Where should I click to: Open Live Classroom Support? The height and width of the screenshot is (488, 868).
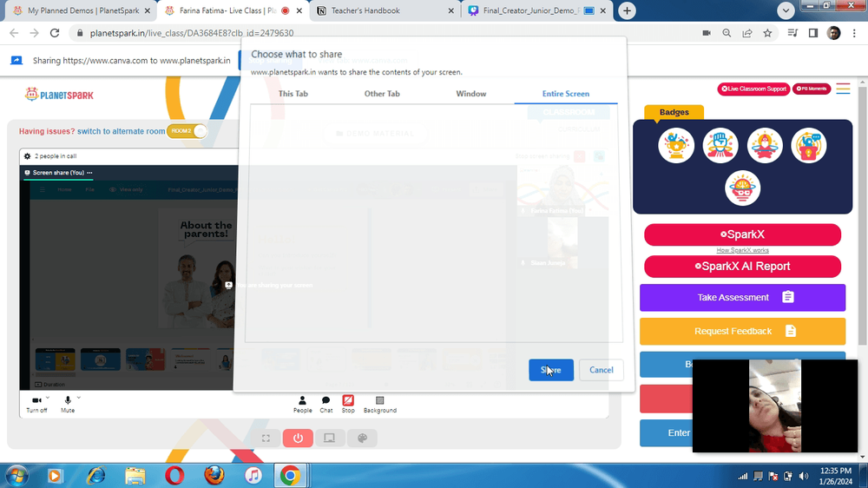[753, 89]
